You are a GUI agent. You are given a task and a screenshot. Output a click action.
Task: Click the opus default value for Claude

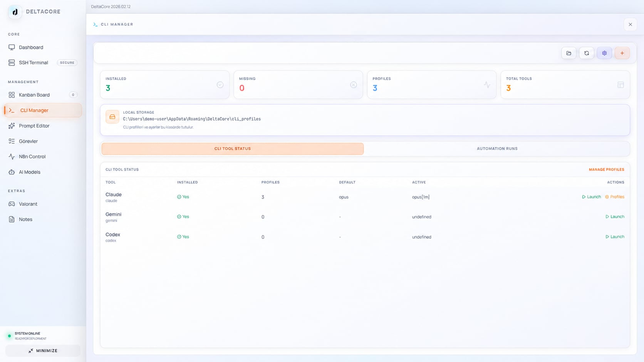pos(344,197)
